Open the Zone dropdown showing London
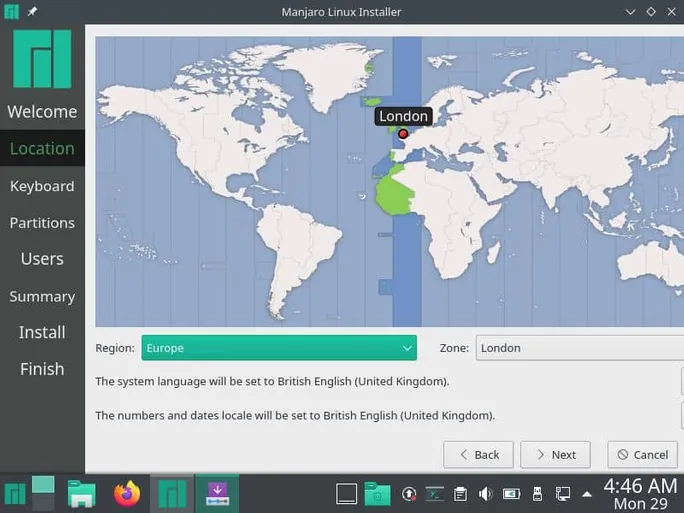Screen dimensions: 684x513 578,348
